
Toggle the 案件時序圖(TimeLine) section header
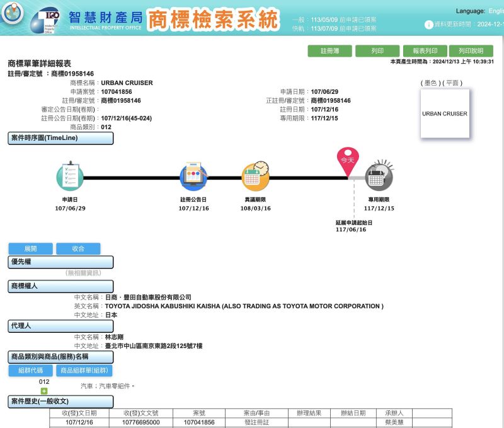click(60, 138)
